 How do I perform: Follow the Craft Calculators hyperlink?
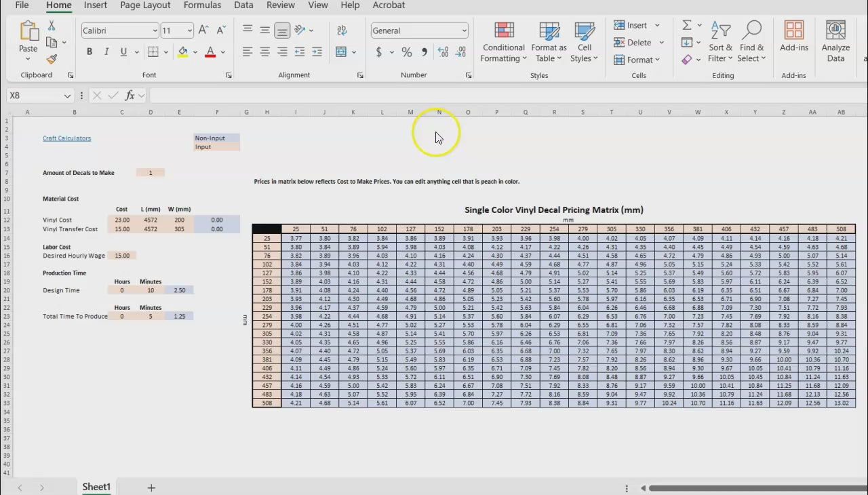[x=66, y=138]
